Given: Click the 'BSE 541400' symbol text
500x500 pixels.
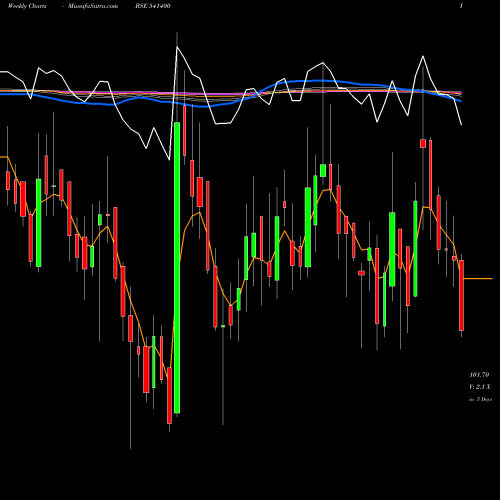Looking at the screenshot, I should [153, 6].
